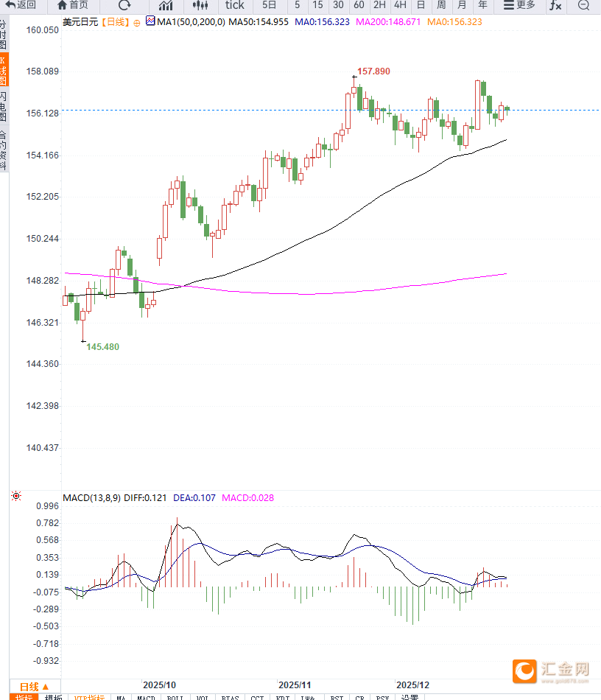This screenshot has height=700, width=601.
Task: Open the fx formula function icon
Action: coord(555,5)
